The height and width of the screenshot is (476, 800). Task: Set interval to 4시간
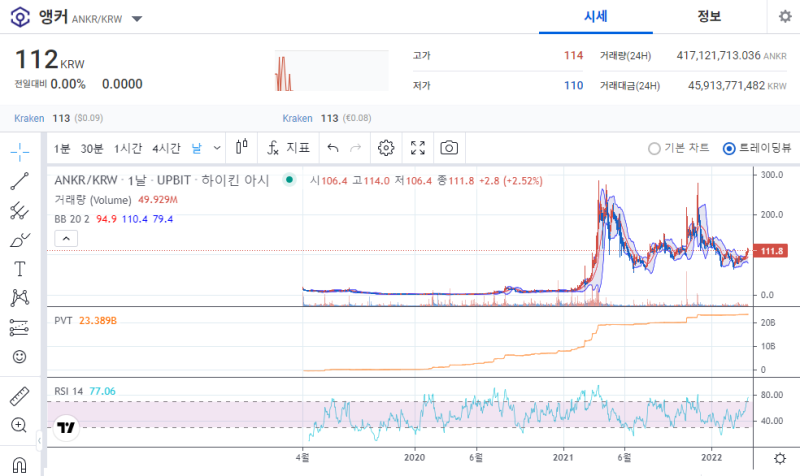pyautogui.click(x=166, y=148)
